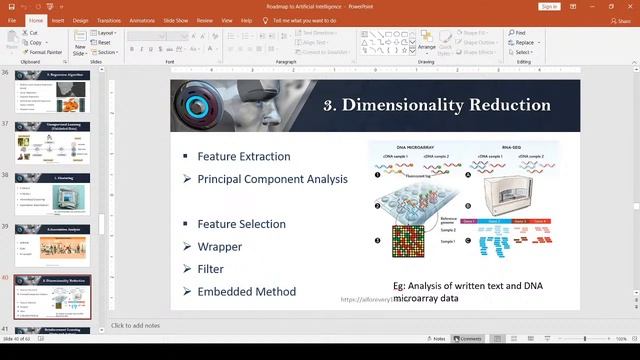This screenshot has height=360, width=640.
Task: Select the triangle shape in shapes gallery
Action: [364, 42]
